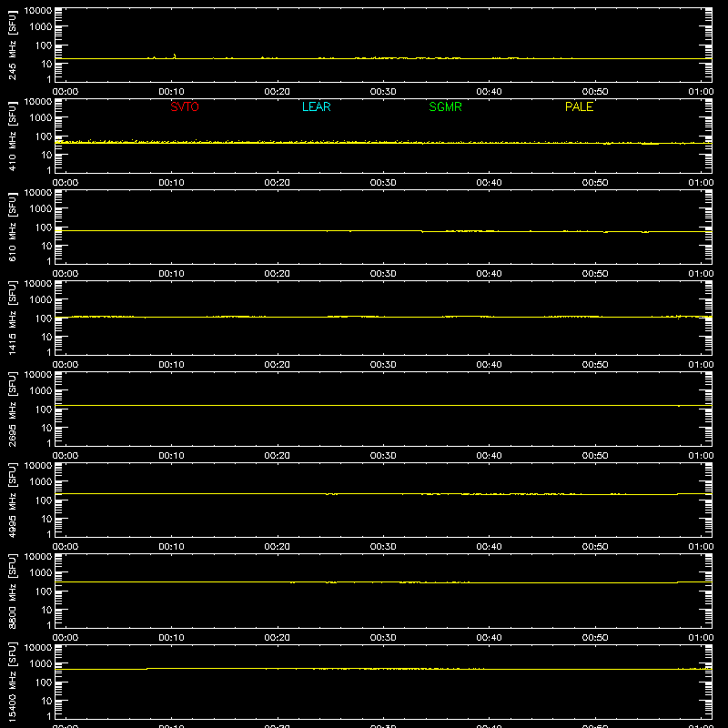Click the 100 y-axis label of 4995 MHz plot

44,500
